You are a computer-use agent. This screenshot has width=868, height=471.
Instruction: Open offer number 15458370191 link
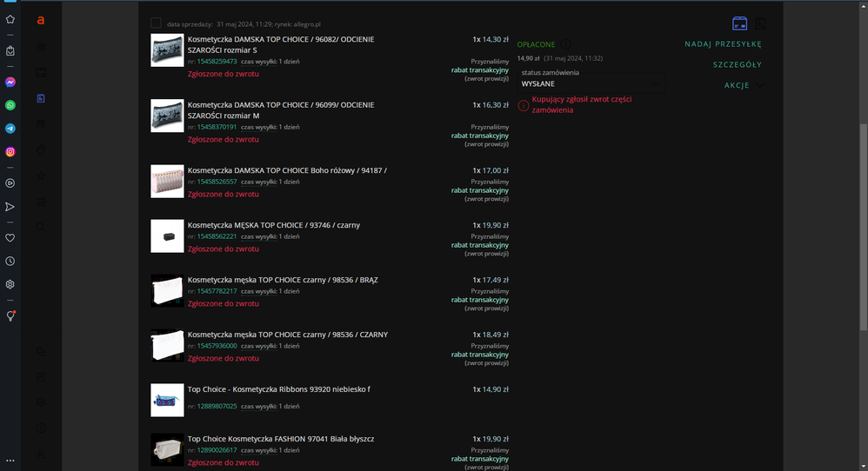click(217, 127)
